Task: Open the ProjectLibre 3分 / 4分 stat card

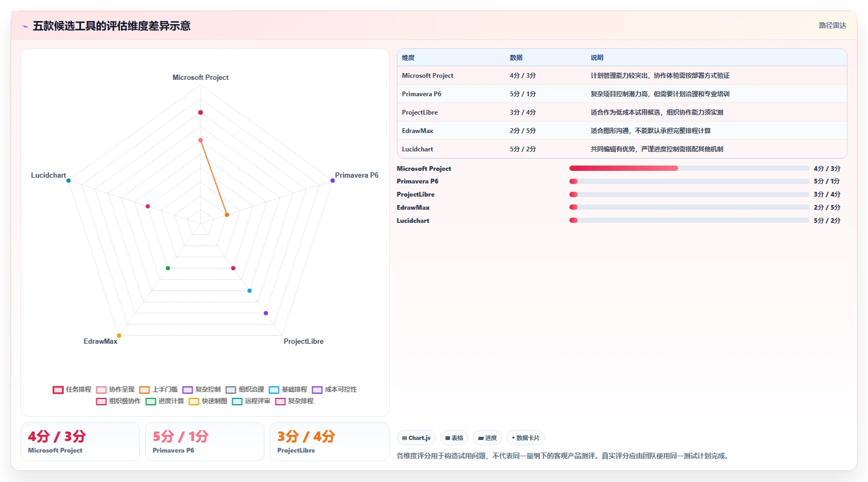Action: pos(329,442)
